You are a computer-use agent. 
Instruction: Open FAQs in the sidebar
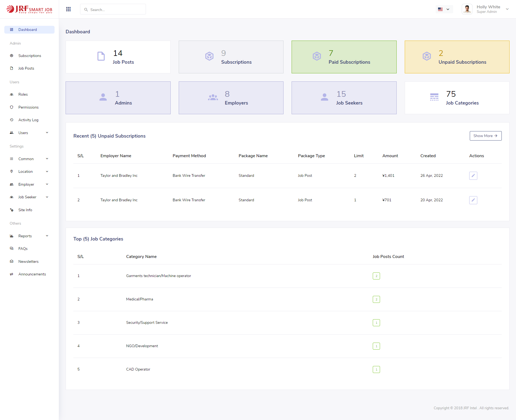coord(29,249)
